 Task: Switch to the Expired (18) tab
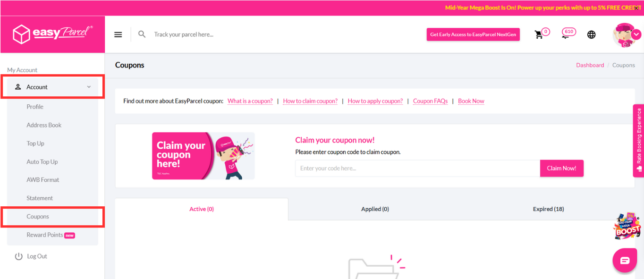click(x=548, y=209)
